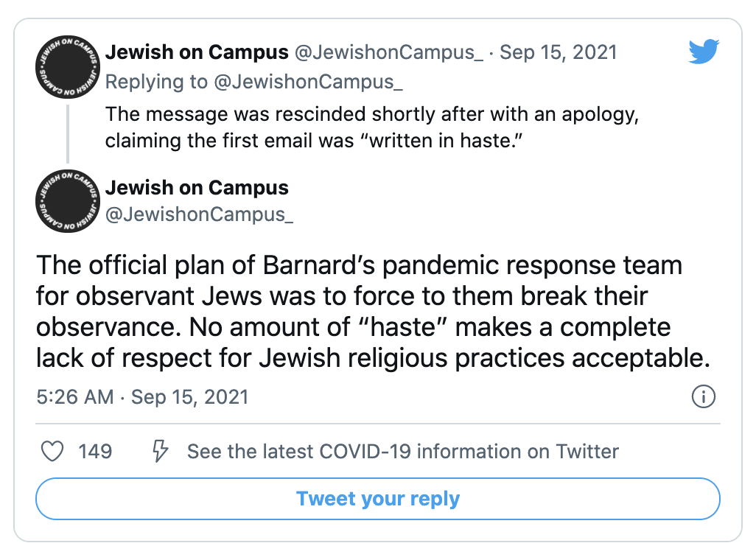Like the tweet using heart icon
This screenshot has height=557, width=756.
click(x=52, y=452)
